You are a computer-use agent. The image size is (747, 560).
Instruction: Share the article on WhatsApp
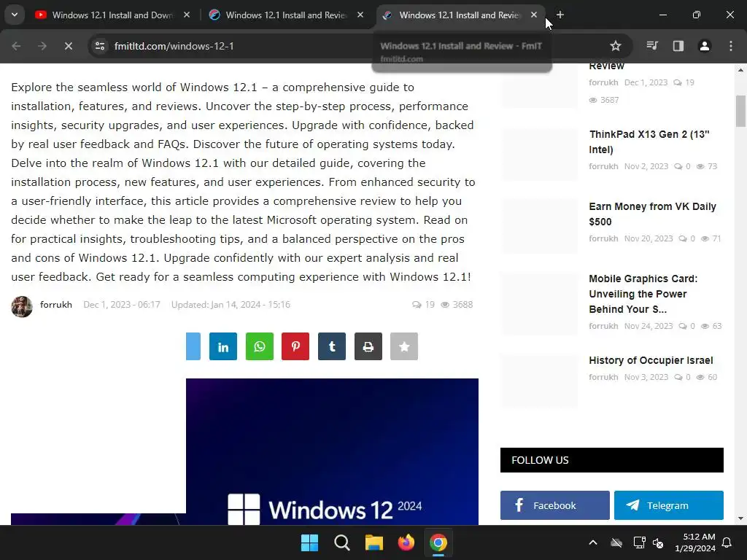(260, 346)
